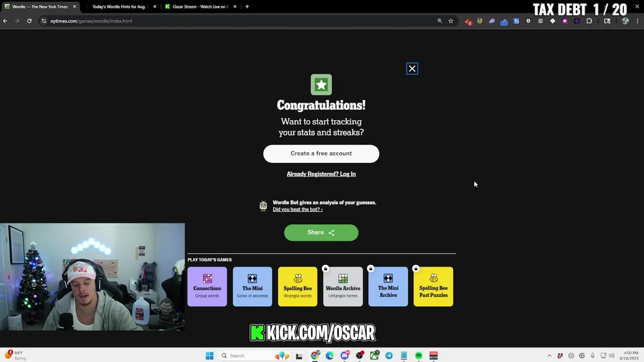Reload the current page
644x362 pixels.
pyautogui.click(x=29, y=21)
